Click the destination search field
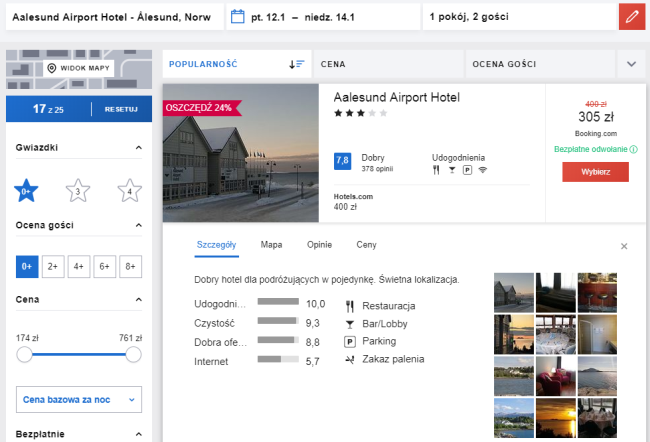Image resolution: width=650 pixels, height=442 pixels. tap(114, 17)
